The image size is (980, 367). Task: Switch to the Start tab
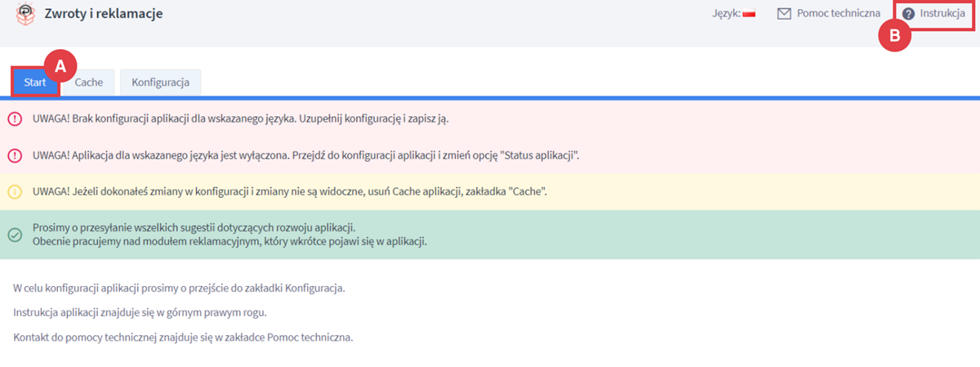pos(34,83)
